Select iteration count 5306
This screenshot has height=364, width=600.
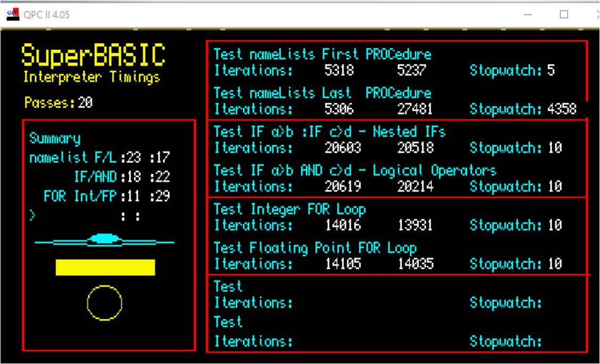pyautogui.click(x=339, y=109)
